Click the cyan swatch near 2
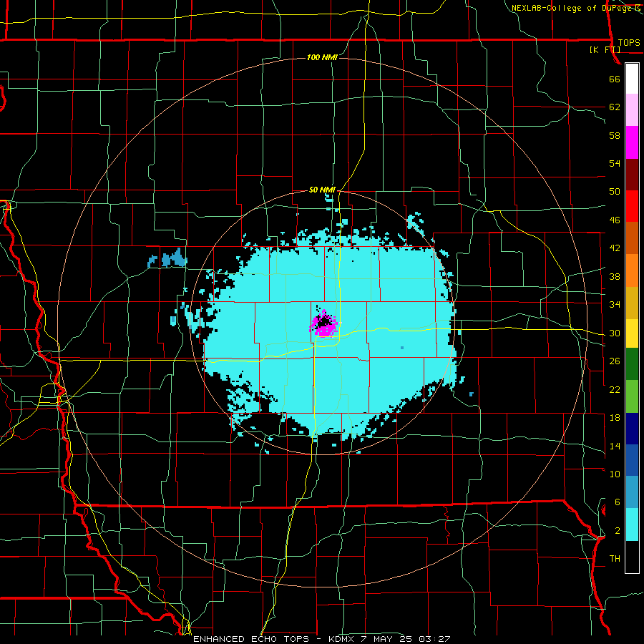Screen dimensions: 644x644 pos(632,525)
